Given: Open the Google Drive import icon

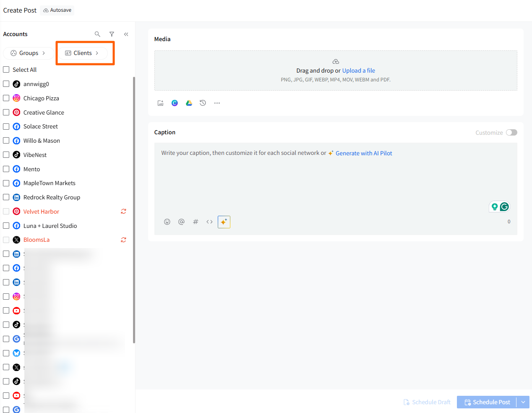Looking at the screenshot, I should pyautogui.click(x=189, y=103).
